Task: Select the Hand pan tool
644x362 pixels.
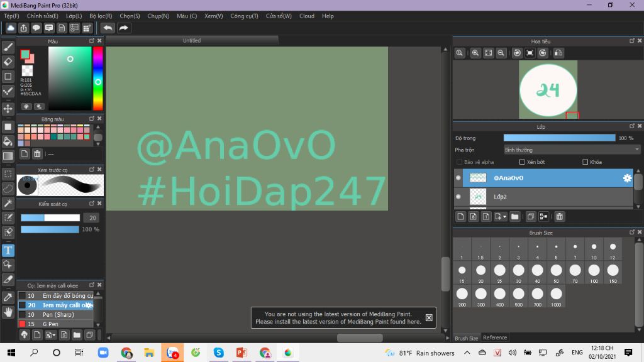Action: (8, 312)
